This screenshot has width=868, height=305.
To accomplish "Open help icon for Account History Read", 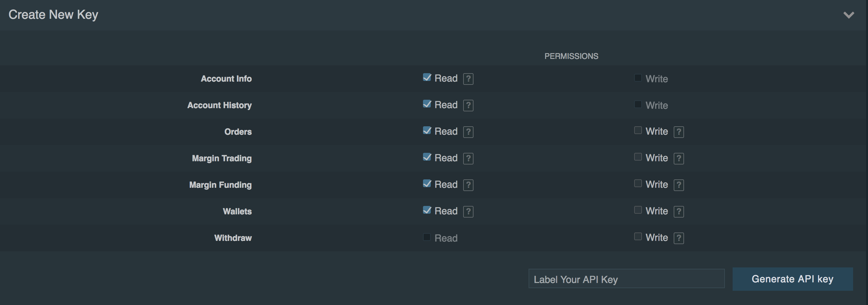I will click(468, 106).
